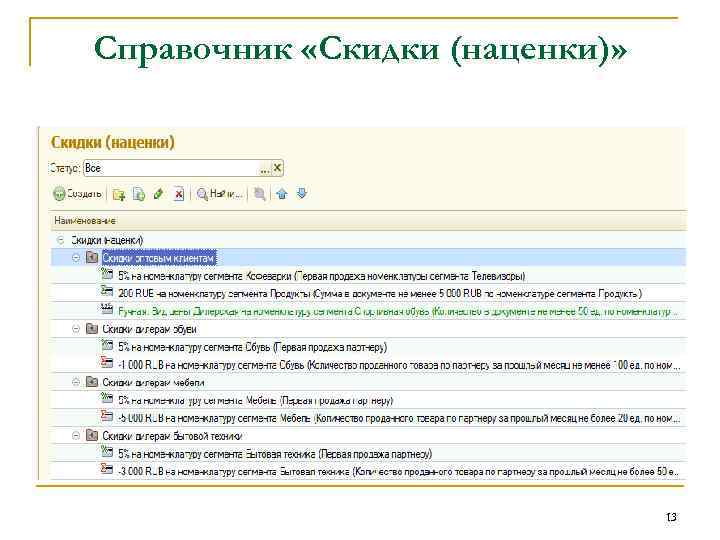720x540 pixels.
Task: Select the green Ручная Вид цены Дилерская row
Action: pyautogui.click(x=368, y=311)
